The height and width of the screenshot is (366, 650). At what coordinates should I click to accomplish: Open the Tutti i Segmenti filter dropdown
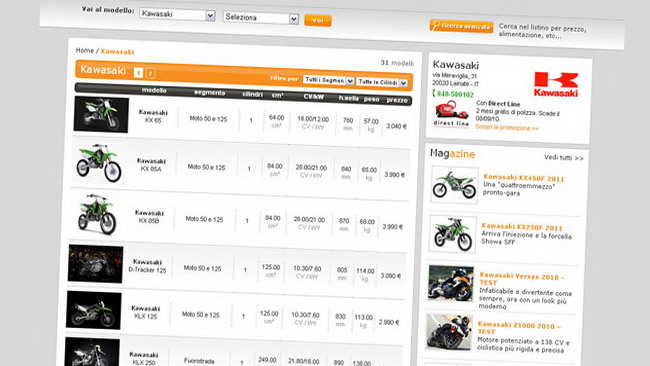click(x=329, y=80)
